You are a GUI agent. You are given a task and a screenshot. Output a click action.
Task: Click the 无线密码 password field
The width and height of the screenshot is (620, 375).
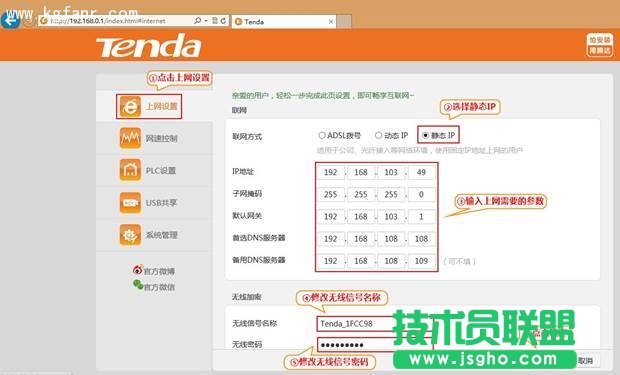[x=374, y=345]
